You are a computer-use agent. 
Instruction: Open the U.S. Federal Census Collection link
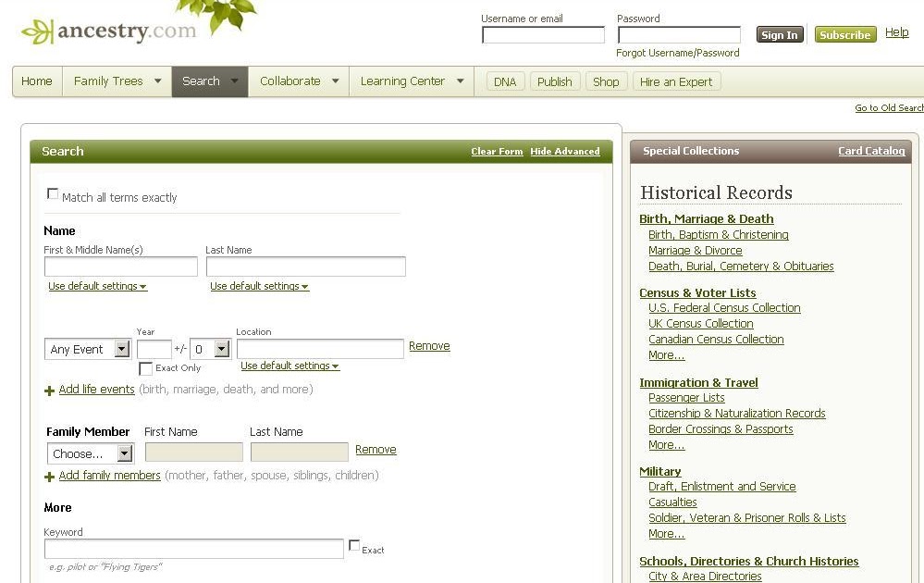point(724,307)
